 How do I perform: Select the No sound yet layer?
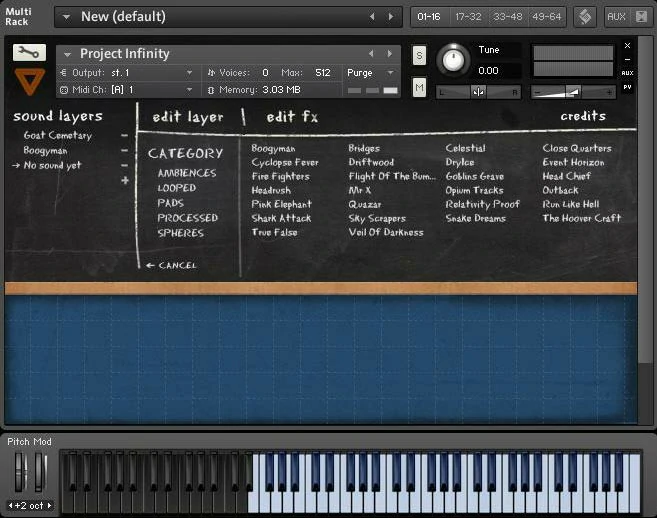[52, 166]
